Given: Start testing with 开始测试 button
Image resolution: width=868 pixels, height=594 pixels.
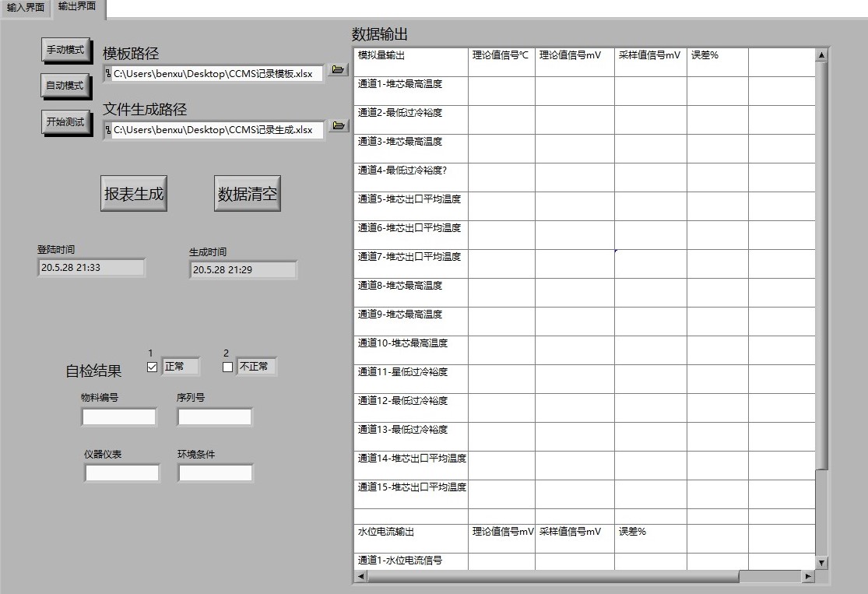Looking at the screenshot, I should coord(65,122).
